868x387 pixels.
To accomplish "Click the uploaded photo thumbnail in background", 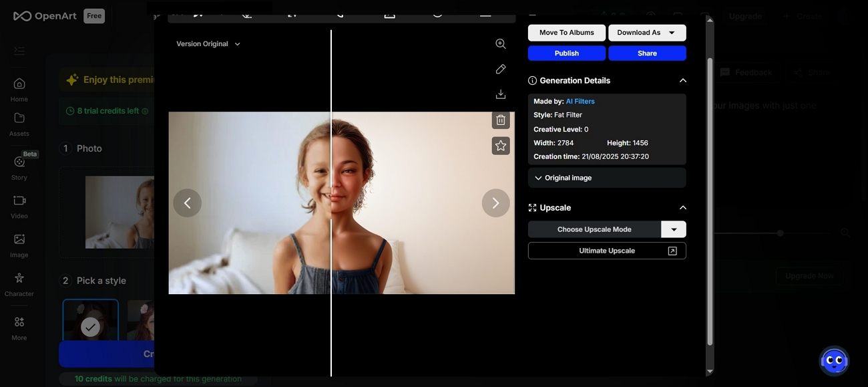I will point(120,212).
